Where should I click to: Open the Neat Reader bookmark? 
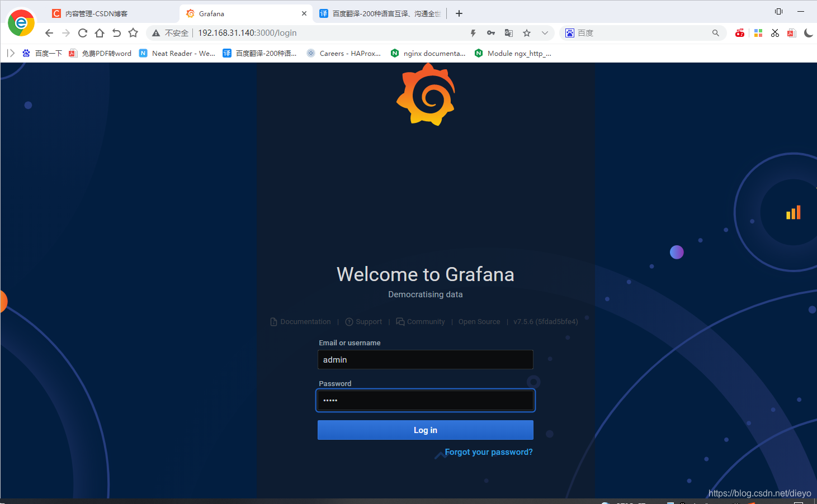[x=177, y=53]
